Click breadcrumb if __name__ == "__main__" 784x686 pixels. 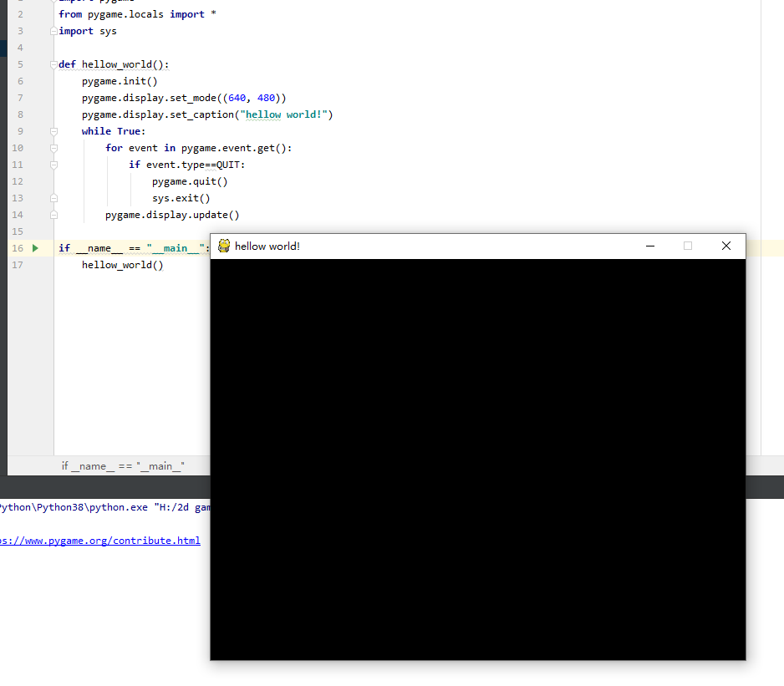point(123,466)
